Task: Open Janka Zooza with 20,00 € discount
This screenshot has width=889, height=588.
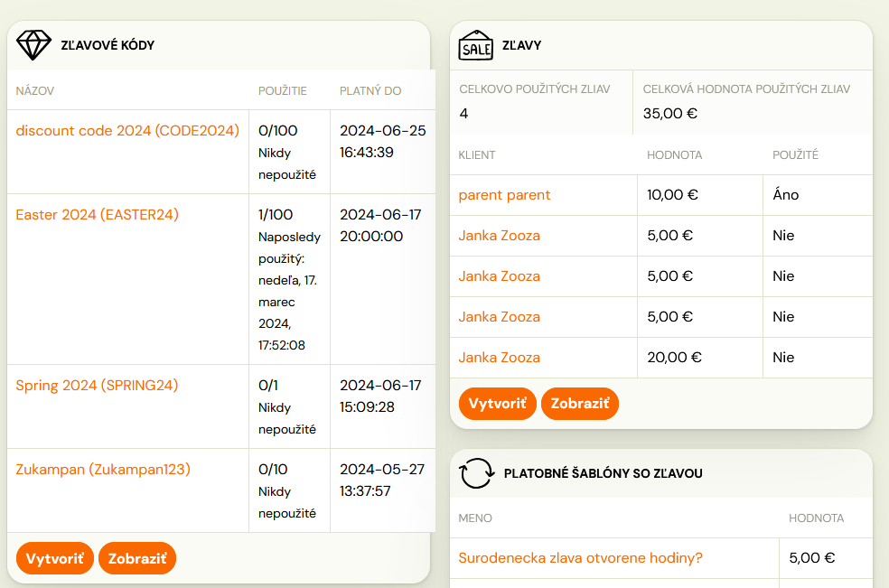Action: (499, 357)
